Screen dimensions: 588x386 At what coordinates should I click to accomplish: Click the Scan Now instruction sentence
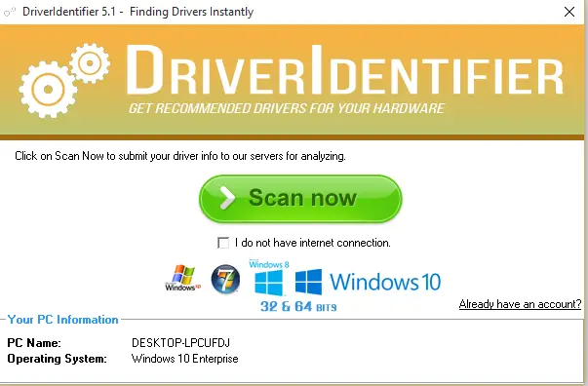click(x=180, y=156)
